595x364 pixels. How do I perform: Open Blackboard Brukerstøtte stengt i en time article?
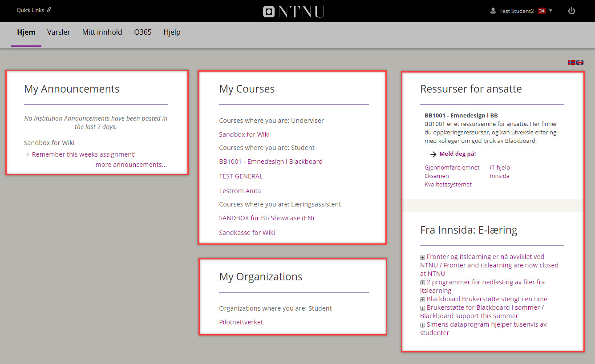click(487, 299)
